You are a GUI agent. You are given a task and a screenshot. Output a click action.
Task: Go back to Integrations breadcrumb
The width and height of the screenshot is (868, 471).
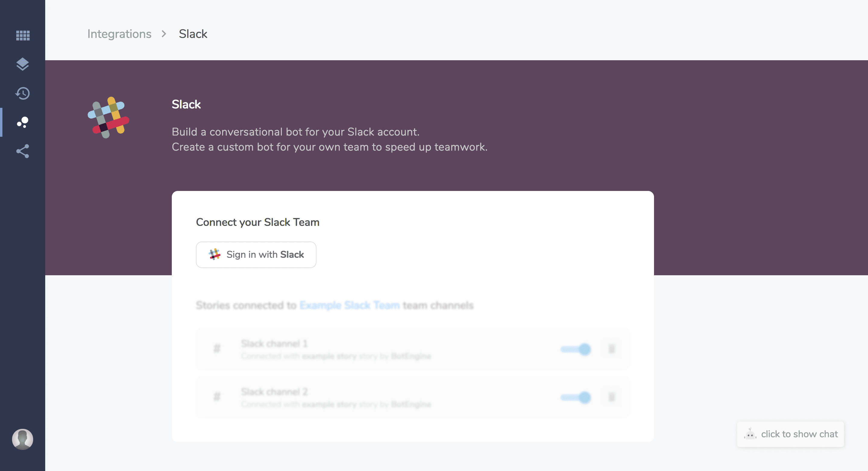[119, 34]
